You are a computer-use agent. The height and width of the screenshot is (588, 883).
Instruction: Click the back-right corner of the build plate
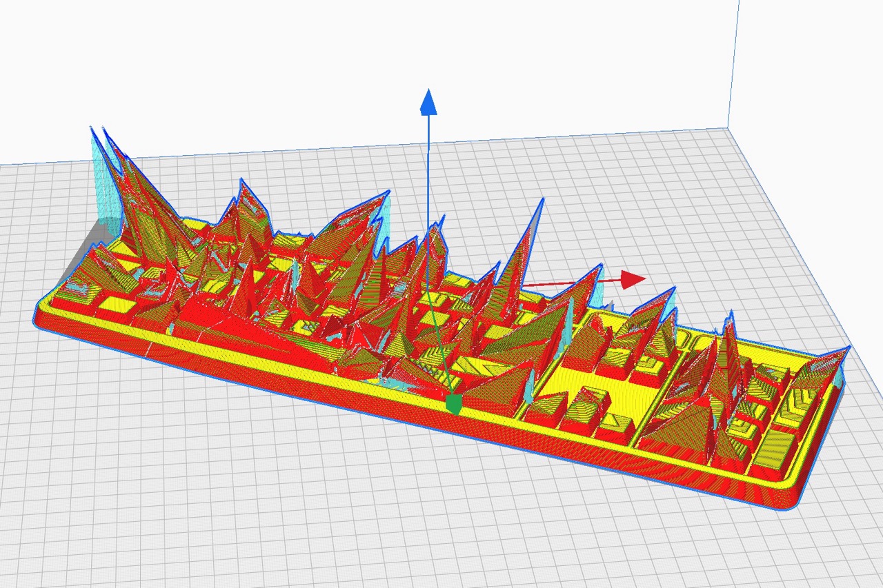point(727,128)
